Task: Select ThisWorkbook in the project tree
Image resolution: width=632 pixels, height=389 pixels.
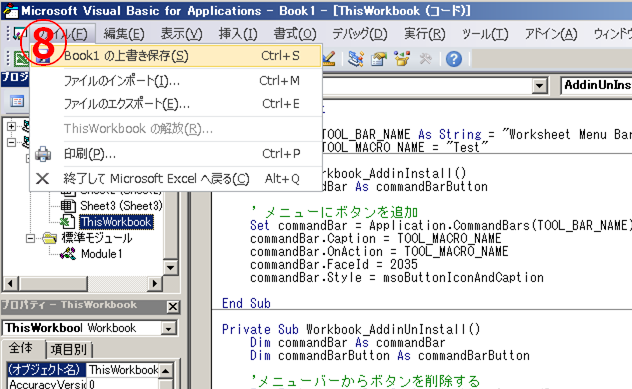Action: (116, 222)
